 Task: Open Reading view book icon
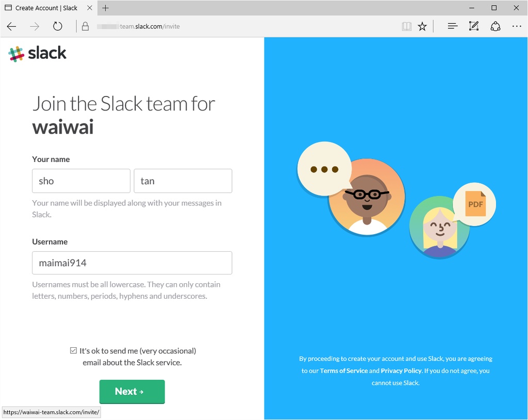coord(406,26)
